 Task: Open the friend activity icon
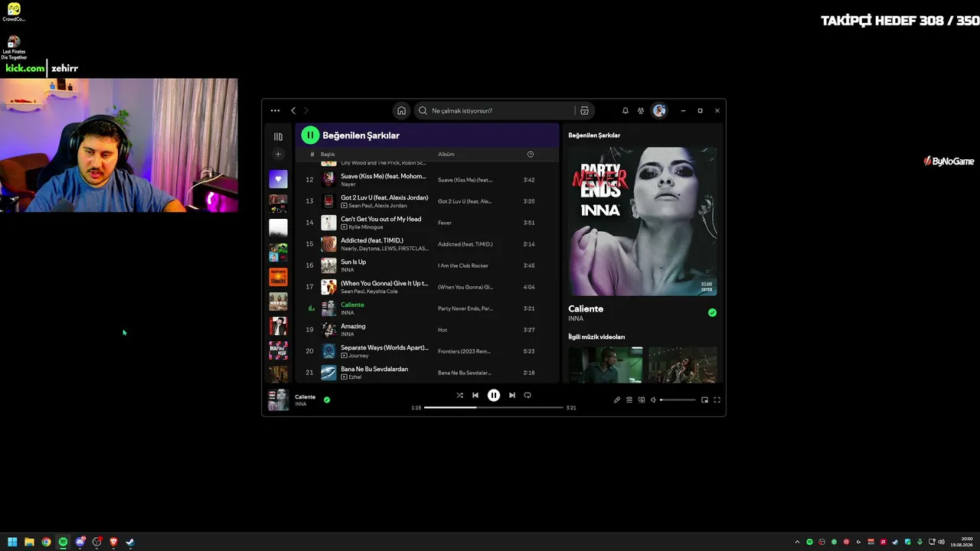point(641,111)
